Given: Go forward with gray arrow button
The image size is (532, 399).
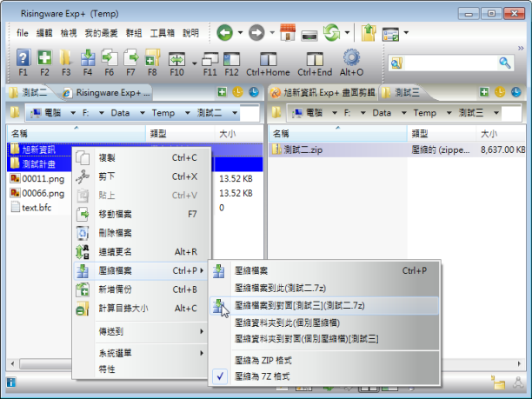Looking at the screenshot, I should point(256,33).
